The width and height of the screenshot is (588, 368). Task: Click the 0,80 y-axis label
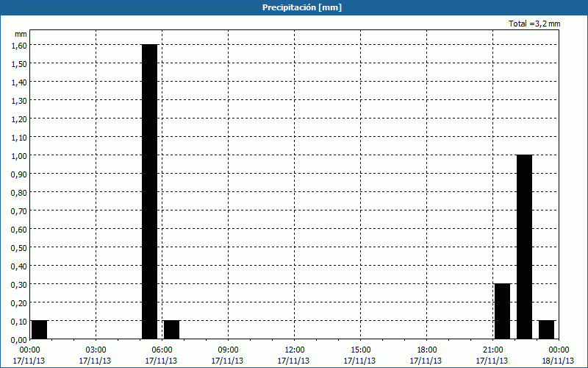point(19,193)
